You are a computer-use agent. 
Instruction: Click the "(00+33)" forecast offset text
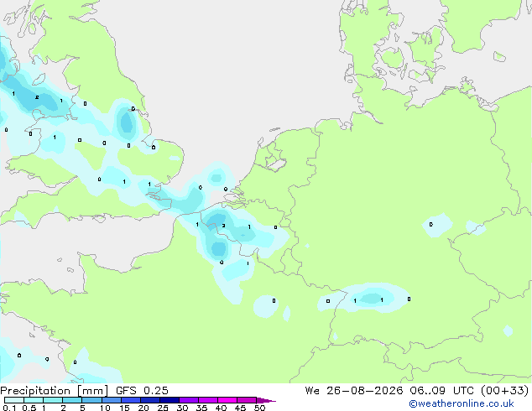pos(504,391)
